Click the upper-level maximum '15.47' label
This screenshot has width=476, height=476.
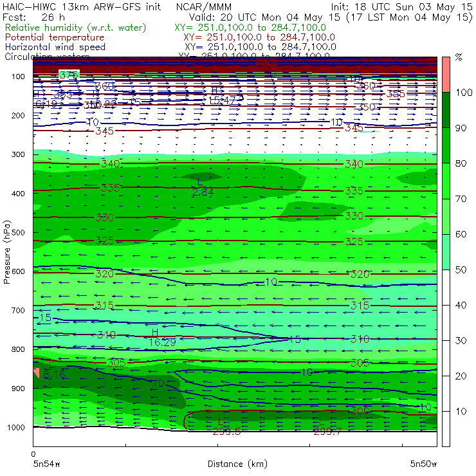[x=222, y=100]
